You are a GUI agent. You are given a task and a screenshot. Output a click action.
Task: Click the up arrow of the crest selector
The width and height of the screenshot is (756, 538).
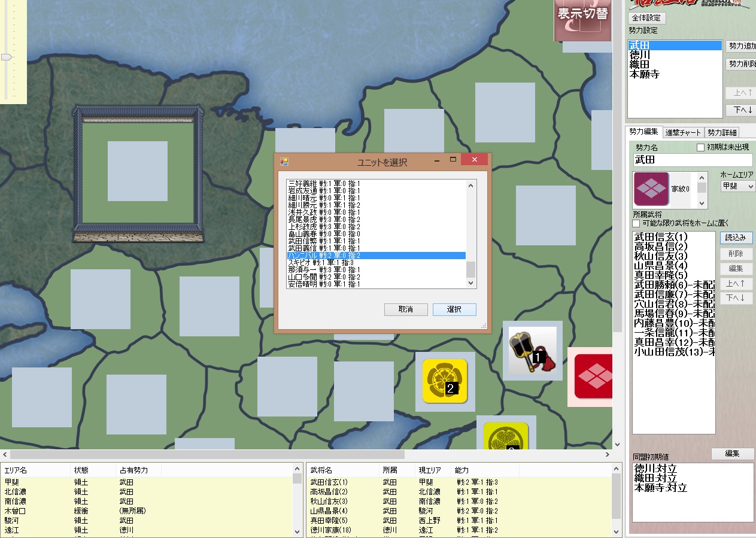[702, 178]
